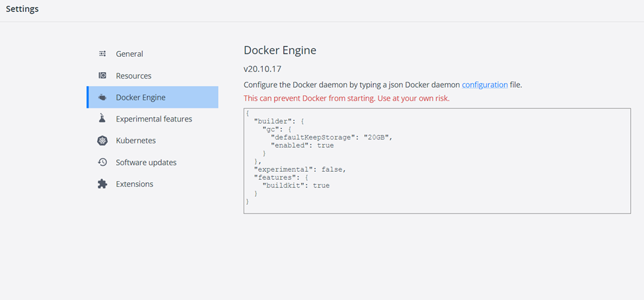
Task: Click the Extensions puzzle piece icon
Action: point(102,184)
